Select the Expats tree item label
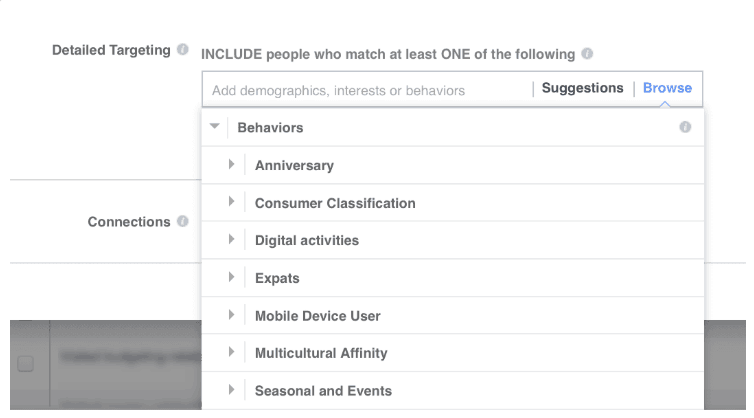Image resolution: width=754 pixels, height=418 pixels. (277, 278)
